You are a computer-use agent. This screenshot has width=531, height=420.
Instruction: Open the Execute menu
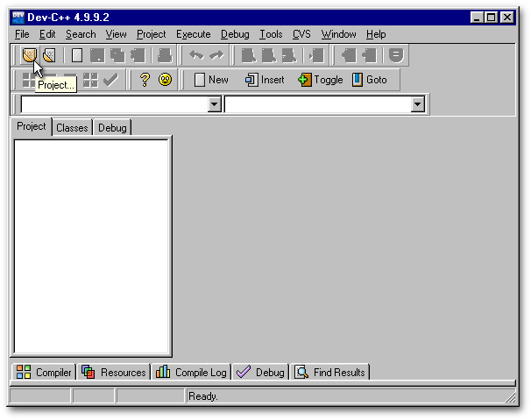tap(193, 34)
